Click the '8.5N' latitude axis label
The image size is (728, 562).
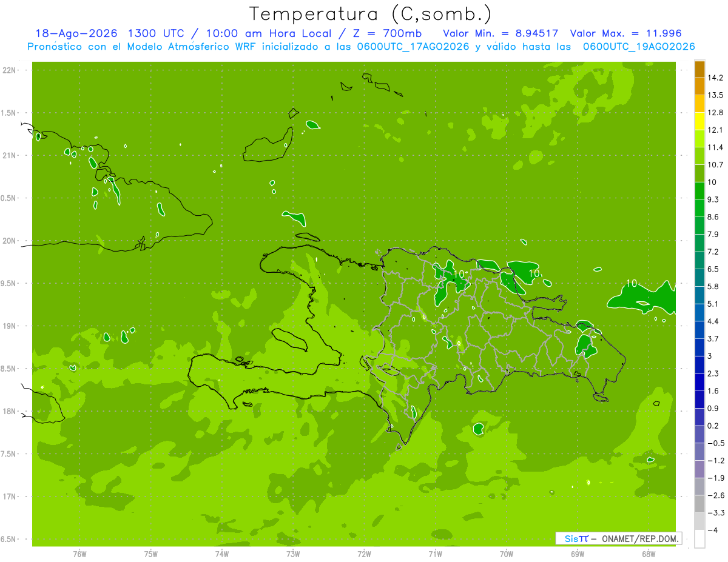click(x=9, y=369)
